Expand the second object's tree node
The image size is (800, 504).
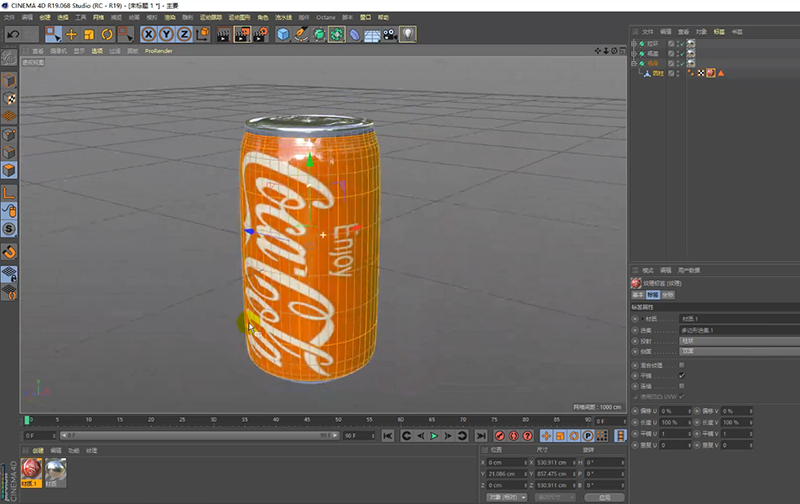634,54
